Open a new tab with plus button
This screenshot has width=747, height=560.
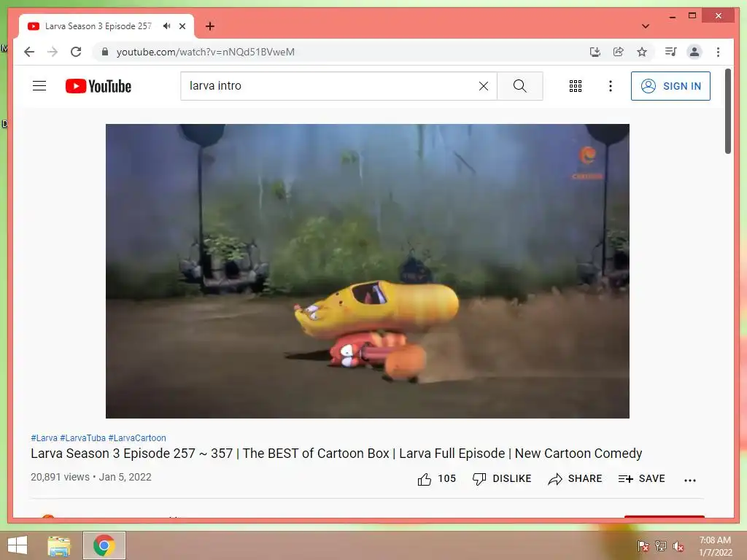[209, 26]
